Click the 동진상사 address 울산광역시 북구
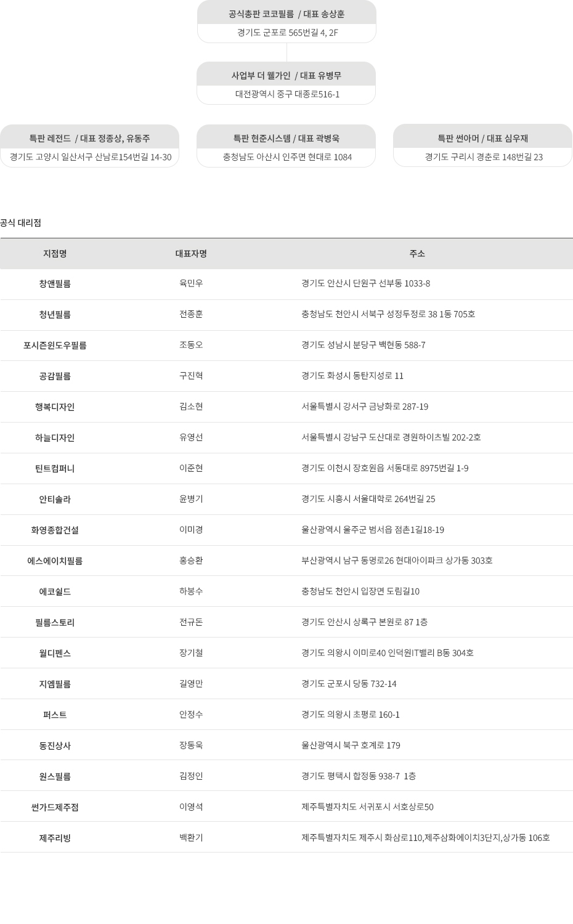This screenshot has height=924, width=573. point(351,745)
